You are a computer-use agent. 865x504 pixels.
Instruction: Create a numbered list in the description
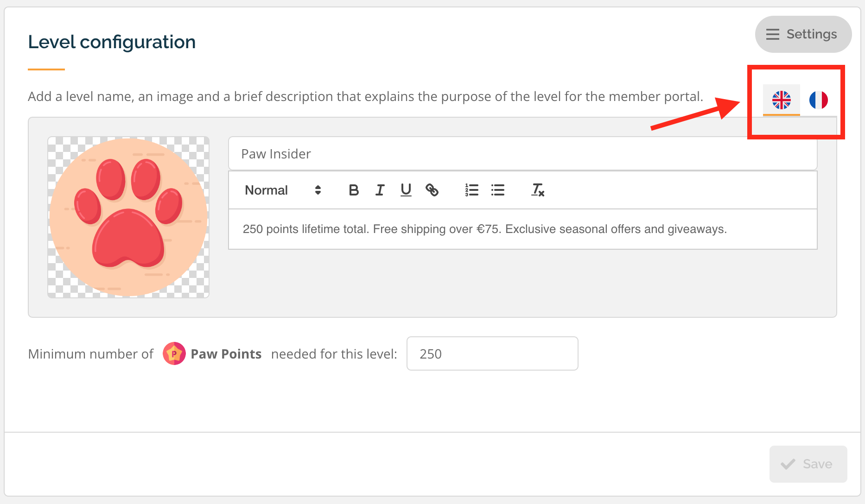click(x=471, y=190)
